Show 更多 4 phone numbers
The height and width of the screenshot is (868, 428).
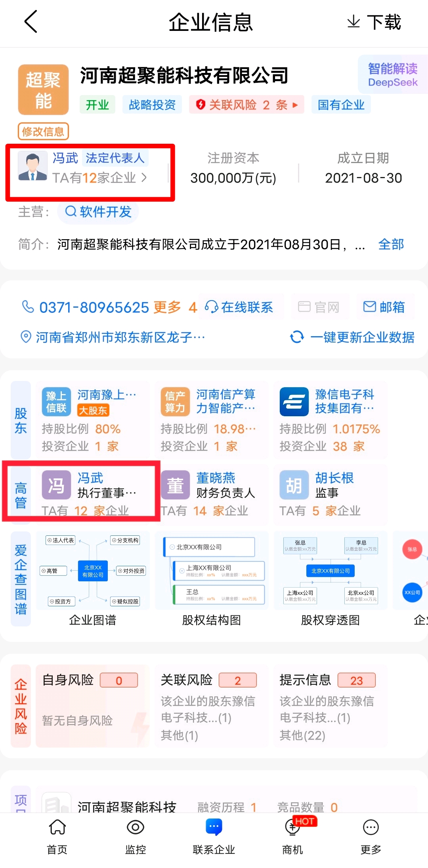click(x=175, y=307)
